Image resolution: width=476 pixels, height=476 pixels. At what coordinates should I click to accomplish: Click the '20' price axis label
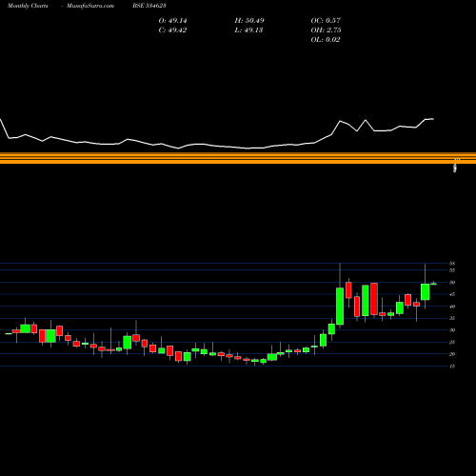[452, 354]
